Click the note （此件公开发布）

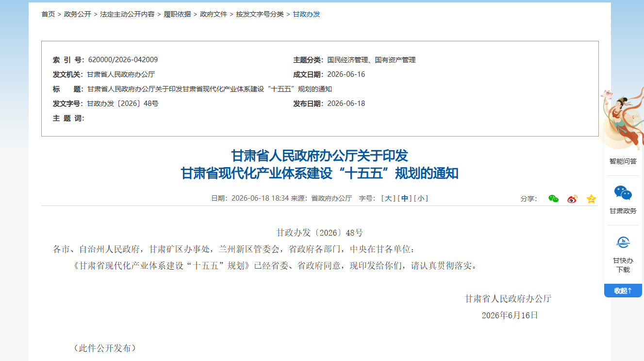click(105, 348)
